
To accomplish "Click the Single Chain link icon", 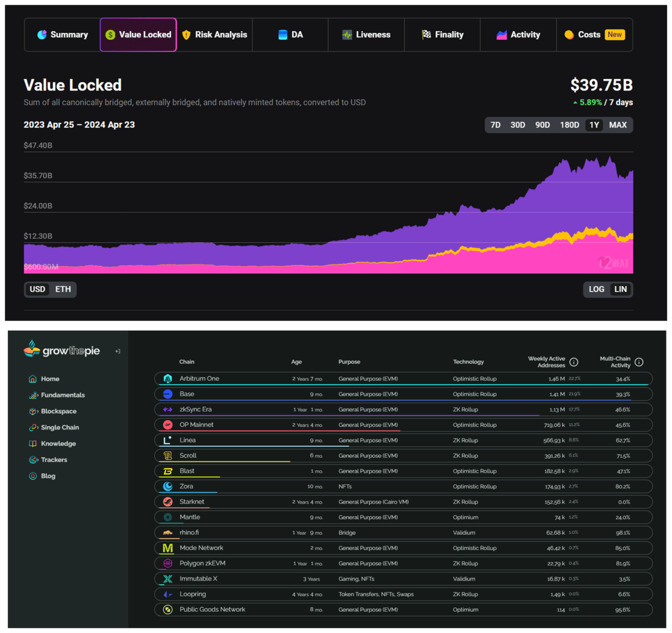I will (x=33, y=428).
